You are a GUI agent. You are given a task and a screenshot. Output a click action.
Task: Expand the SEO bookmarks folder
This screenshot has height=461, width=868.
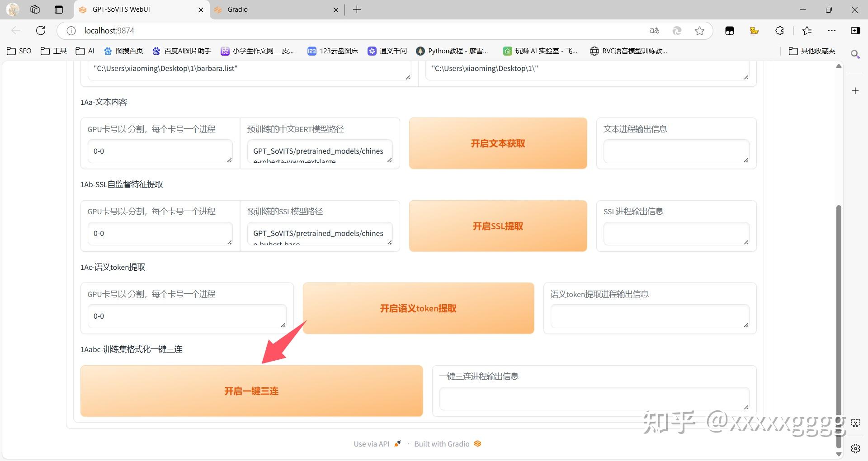pyautogui.click(x=19, y=51)
